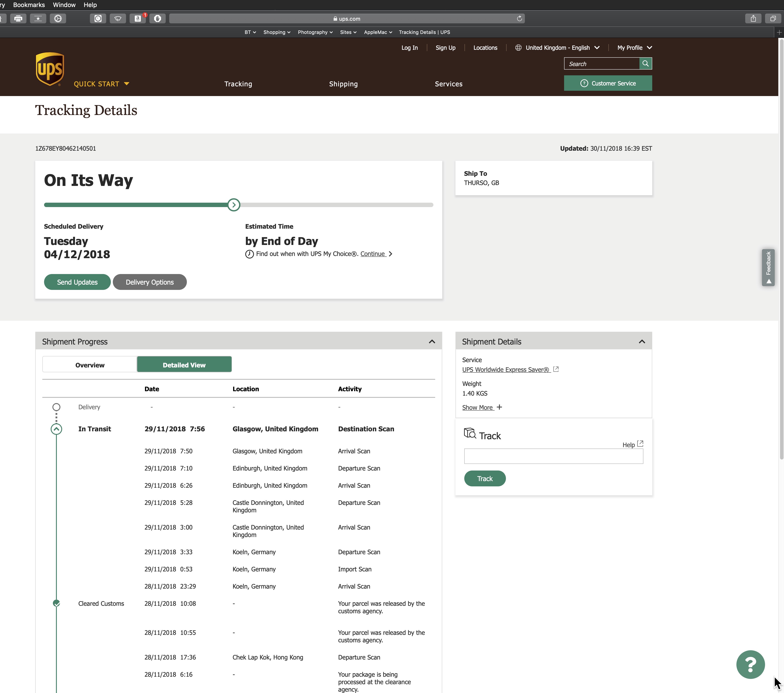Click the Sign Up link
Image resolution: width=784 pixels, height=693 pixels.
(x=445, y=48)
